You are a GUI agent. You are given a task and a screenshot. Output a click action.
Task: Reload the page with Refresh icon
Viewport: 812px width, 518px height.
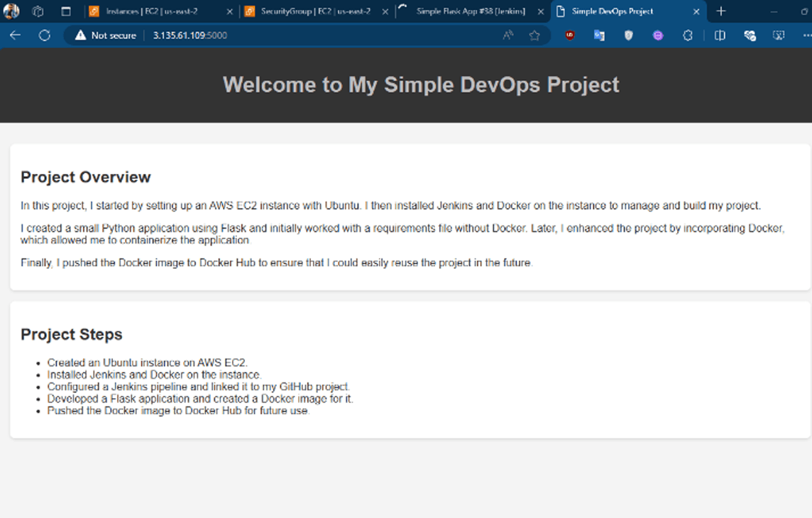point(44,35)
